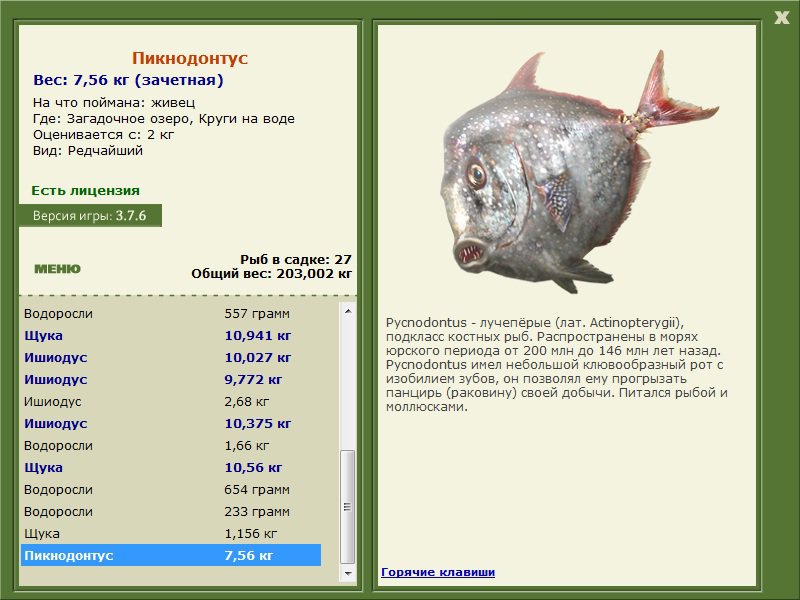Select the Щука 10,56 кг row
The image size is (800, 600).
click(x=171, y=467)
